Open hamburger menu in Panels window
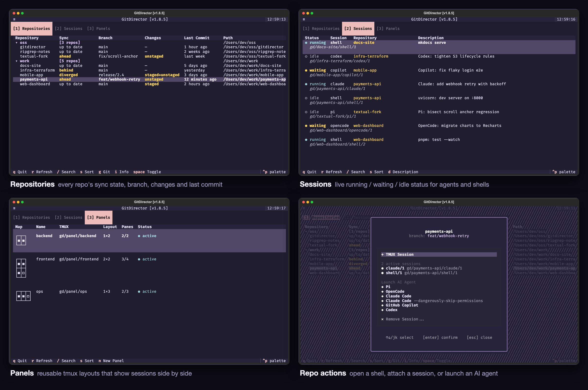588x390 pixels. 14,208
